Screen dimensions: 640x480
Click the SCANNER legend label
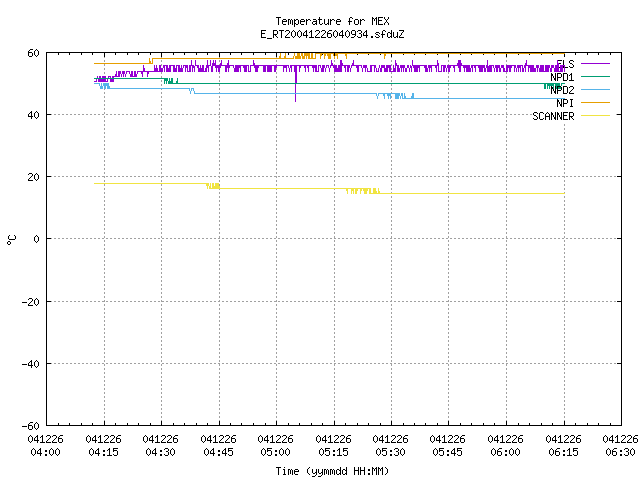click(x=553, y=116)
